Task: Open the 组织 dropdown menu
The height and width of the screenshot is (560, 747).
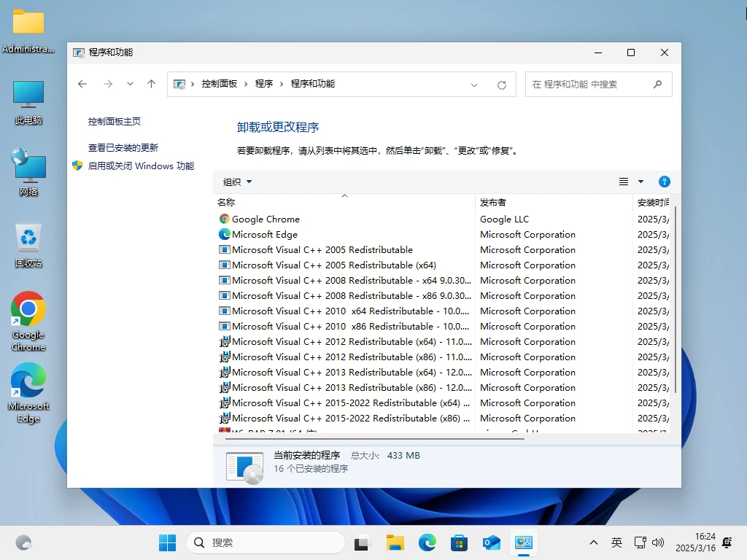Action: tap(237, 182)
